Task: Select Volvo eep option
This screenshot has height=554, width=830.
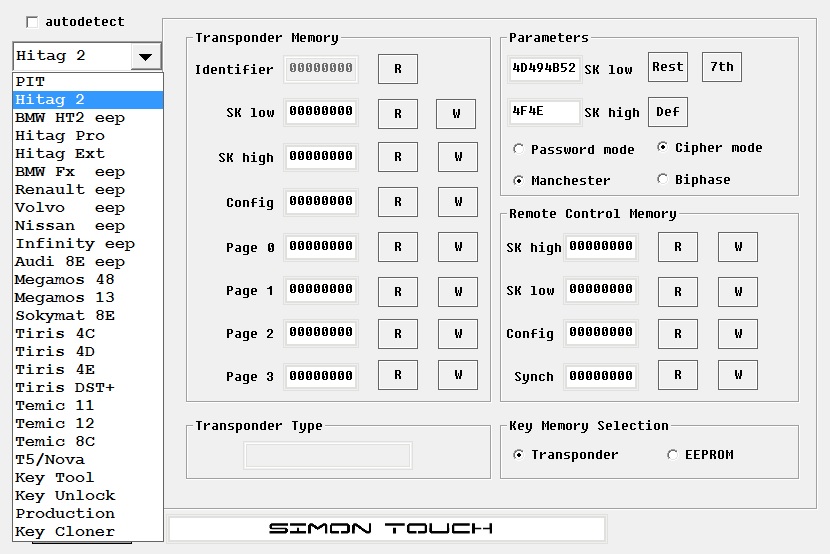Action: click(88, 208)
